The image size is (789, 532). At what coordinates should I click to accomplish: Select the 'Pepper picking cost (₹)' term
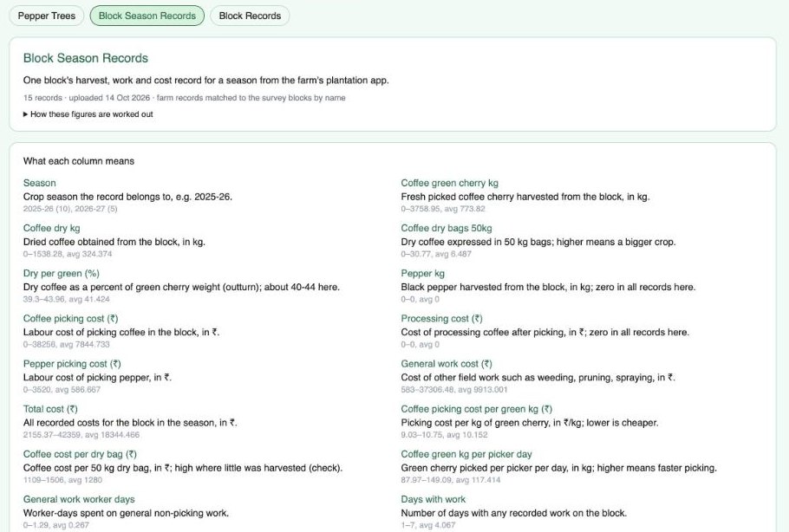click(72, 364)
